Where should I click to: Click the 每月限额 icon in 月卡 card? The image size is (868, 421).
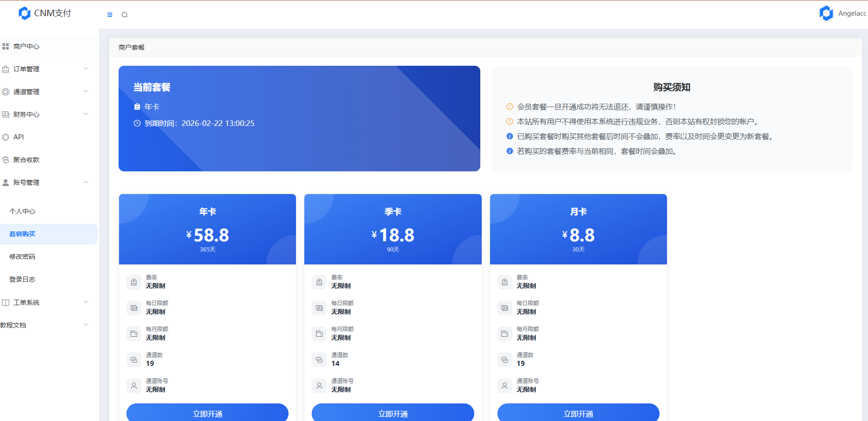[x=505, y=334]
